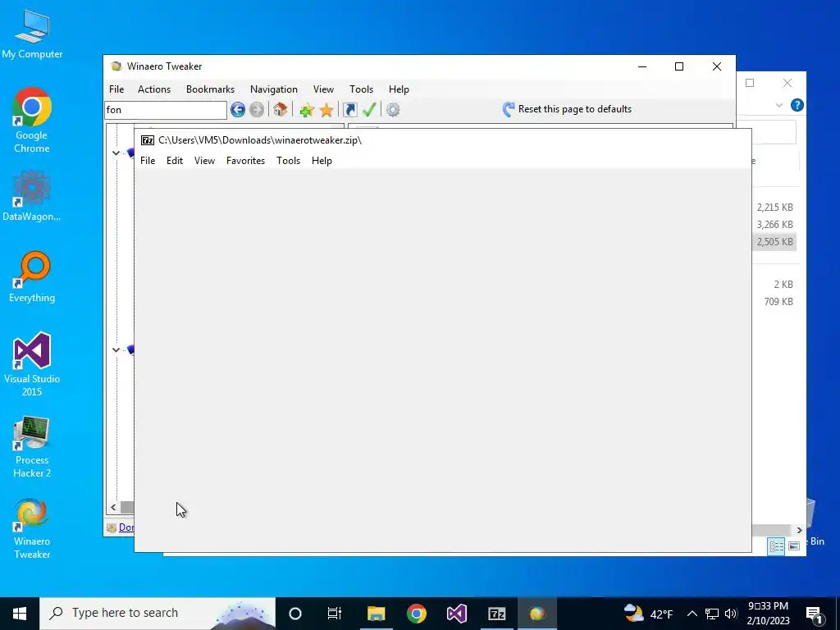Open Winaero Tweaker File menu
This screenshot has width=840, height=630.
(116, 89)
